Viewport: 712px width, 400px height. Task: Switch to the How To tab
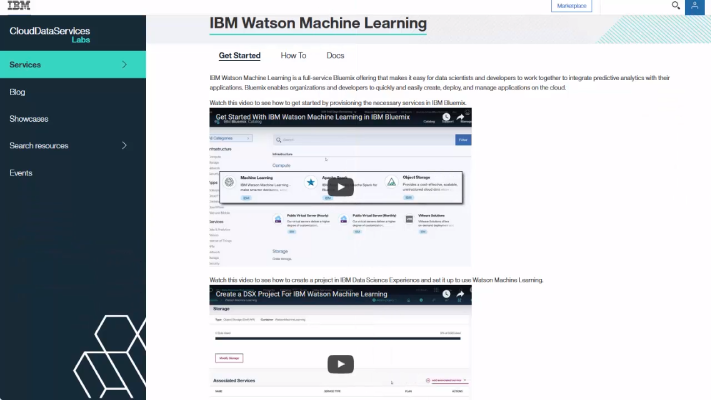tap(293, 55)
